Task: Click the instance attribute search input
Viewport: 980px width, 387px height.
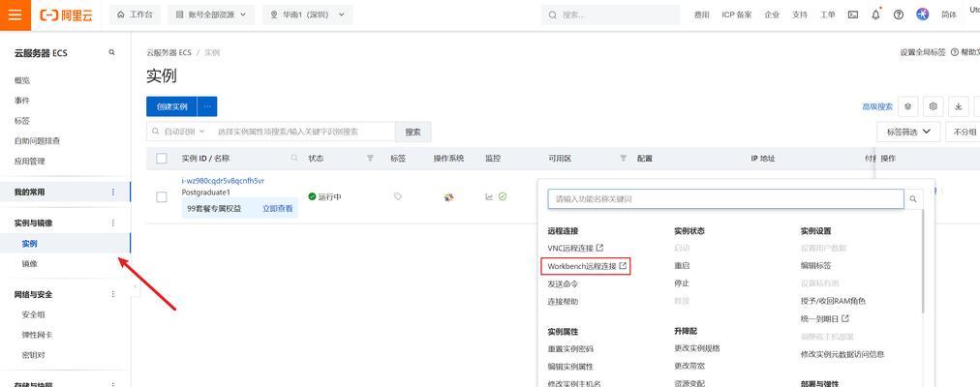Action: pos(303,132)
